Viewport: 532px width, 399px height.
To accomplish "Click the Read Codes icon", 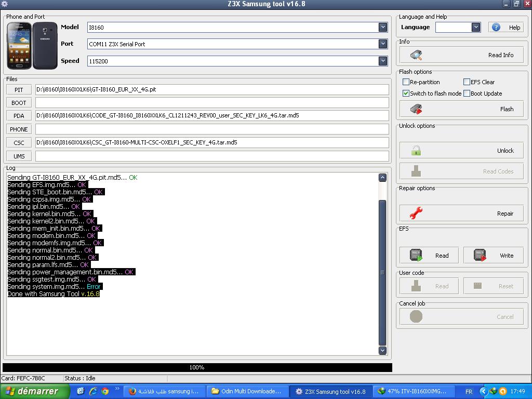I will click(416, 171).
